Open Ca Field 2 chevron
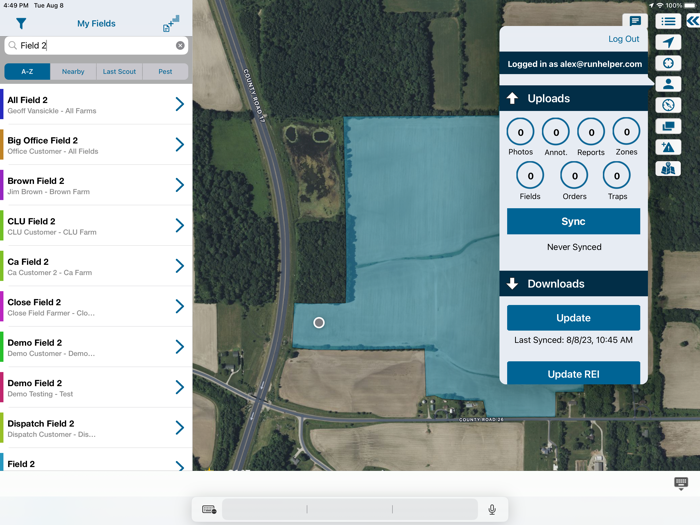The width and height of the screenshot is (700, 525). click(179, 266)
